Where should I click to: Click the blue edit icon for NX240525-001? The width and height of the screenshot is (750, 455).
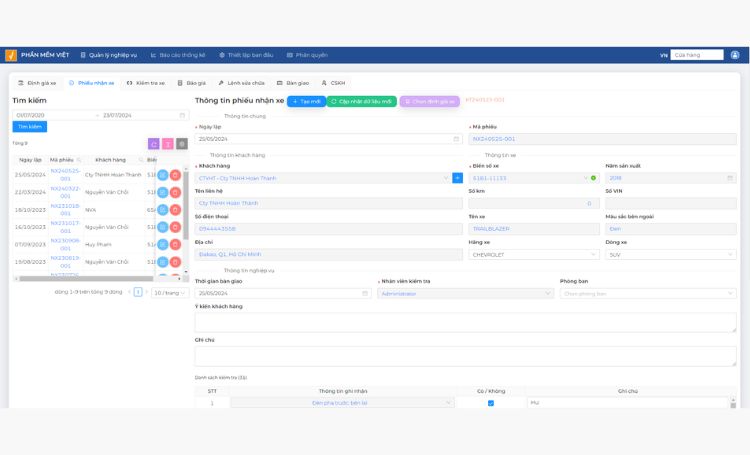pyautogui.click(x=162, y=175)
